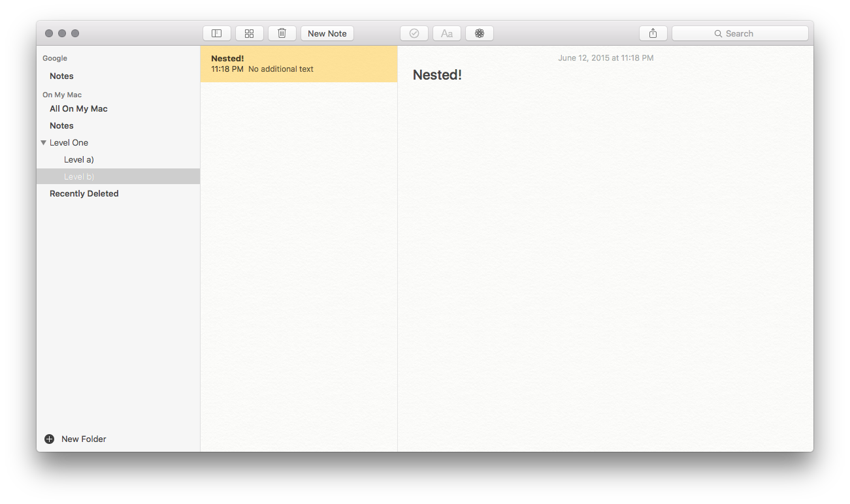Open the Recently Deleted folder

pos(118,193)
